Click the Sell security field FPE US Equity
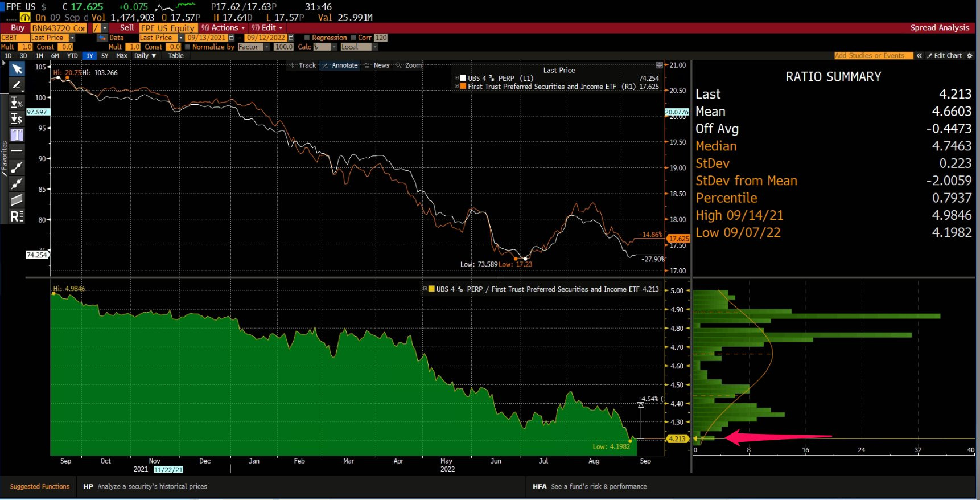Screen dimensions: 980x500 (168, 28)
